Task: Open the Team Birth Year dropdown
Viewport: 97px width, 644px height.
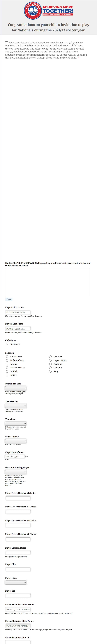Action: 16,388
